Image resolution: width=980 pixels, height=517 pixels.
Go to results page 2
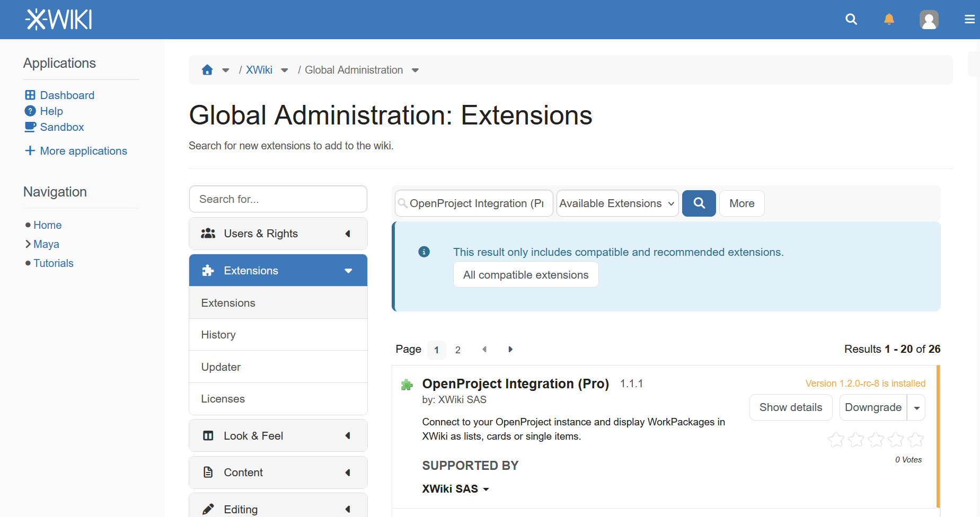[458, 350]
